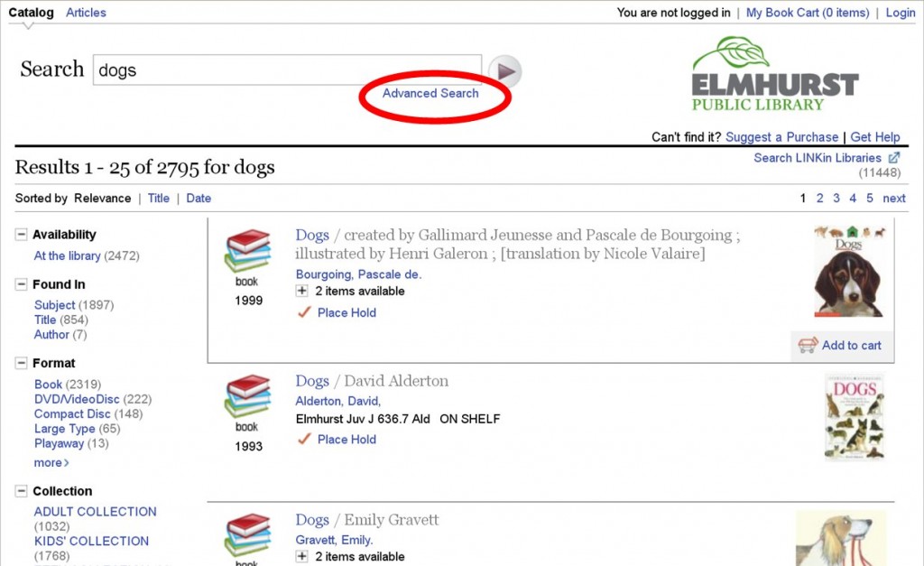Select the Catalog tab

[31, 13]
